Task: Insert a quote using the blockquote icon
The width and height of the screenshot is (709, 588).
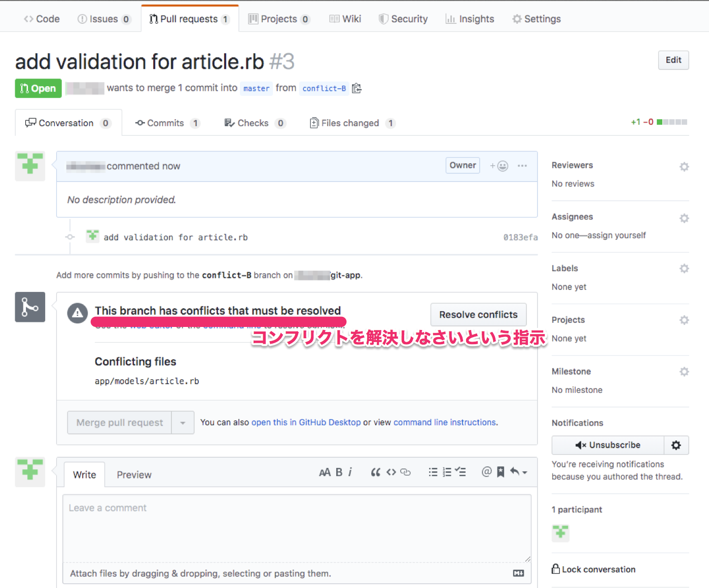Action: [x=375, y=472]
